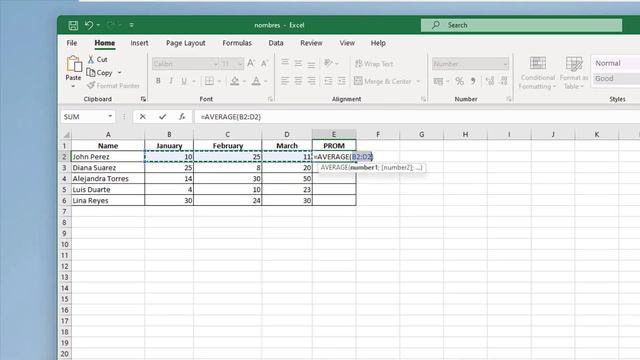Open Customize Quick Access Toolbar arrow

pyautogui.click(x=131, y=25)
